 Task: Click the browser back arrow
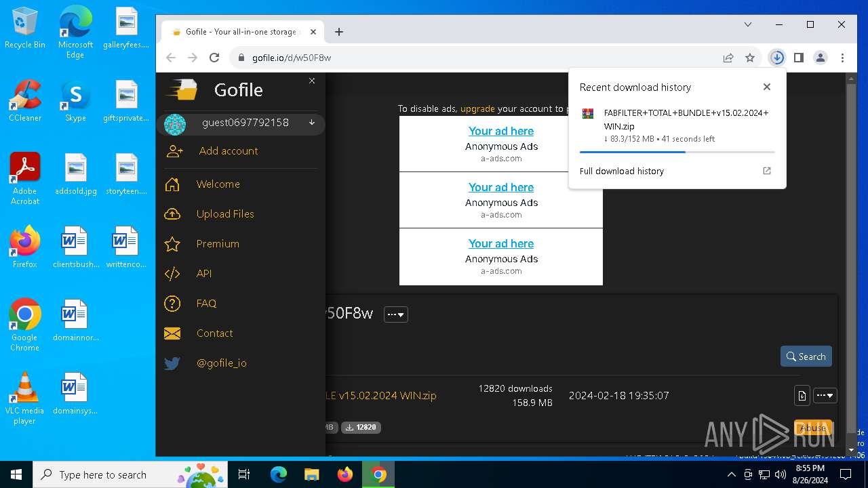(x=171, y=58)
